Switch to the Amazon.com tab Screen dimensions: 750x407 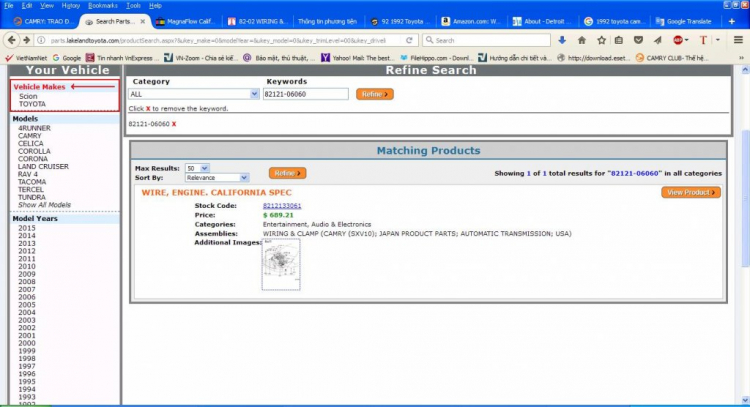[x=471, y=22]
